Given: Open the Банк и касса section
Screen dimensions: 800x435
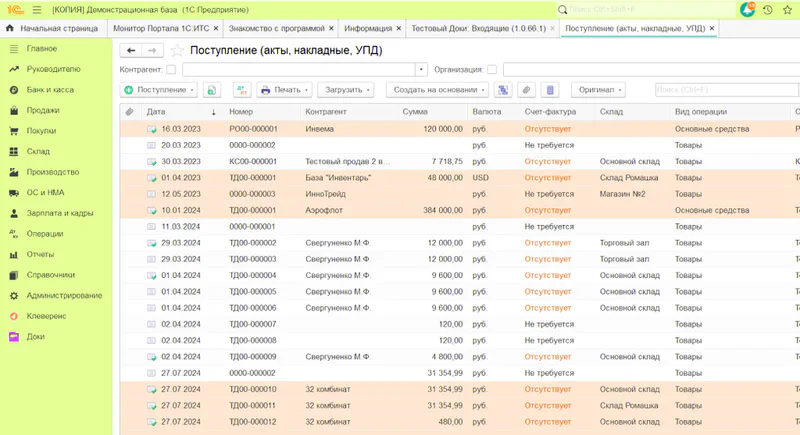Looking at the screenshot, I should point(48,90).
